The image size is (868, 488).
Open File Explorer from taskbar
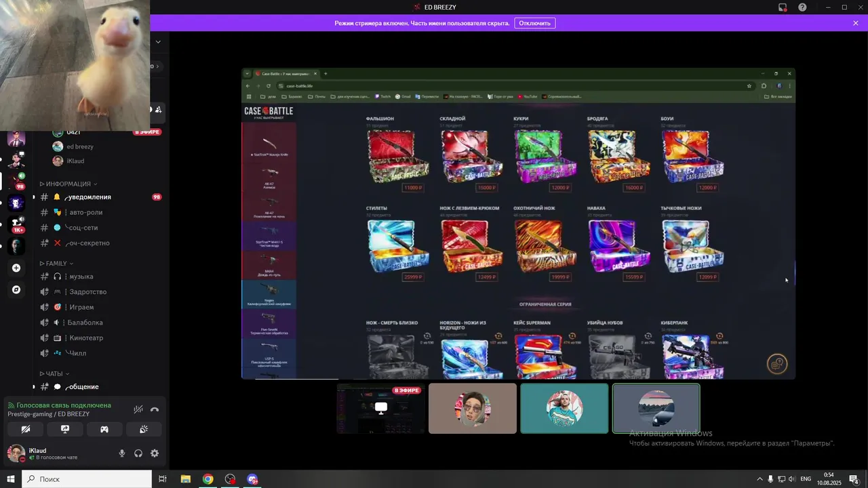click(x=185, y=479)
